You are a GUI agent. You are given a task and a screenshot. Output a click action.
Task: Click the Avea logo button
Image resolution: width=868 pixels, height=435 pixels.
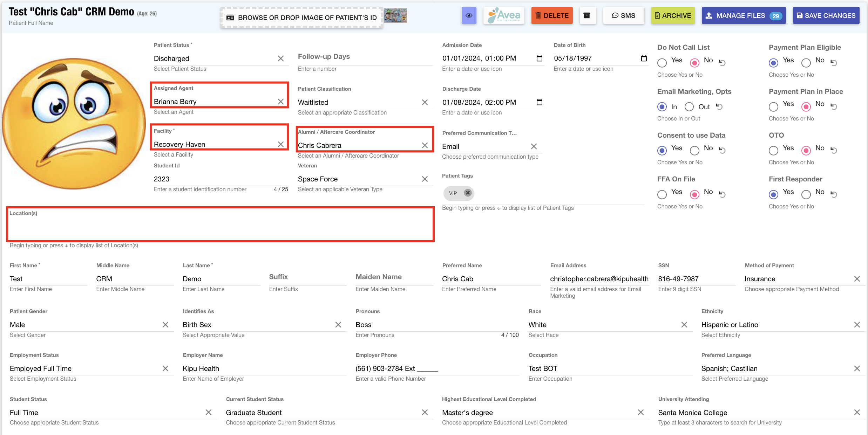coord(504,16)
